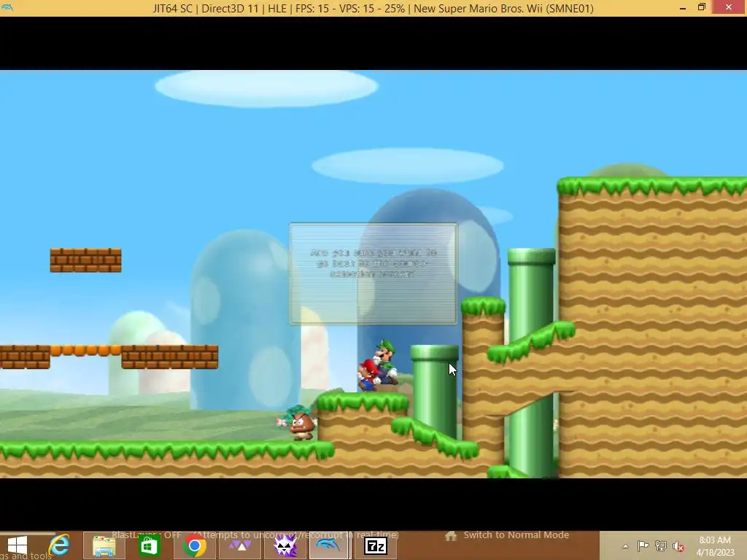Open the Windows Start button
The height and width of the screenshot is (560, 747).
[x=18, y=545]
